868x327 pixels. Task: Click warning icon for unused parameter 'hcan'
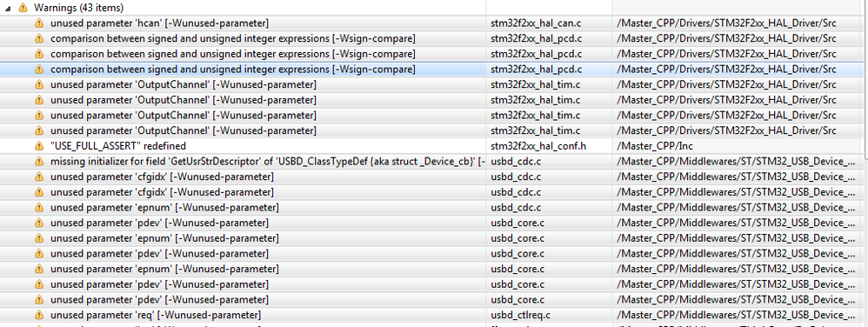coord(39,23)
